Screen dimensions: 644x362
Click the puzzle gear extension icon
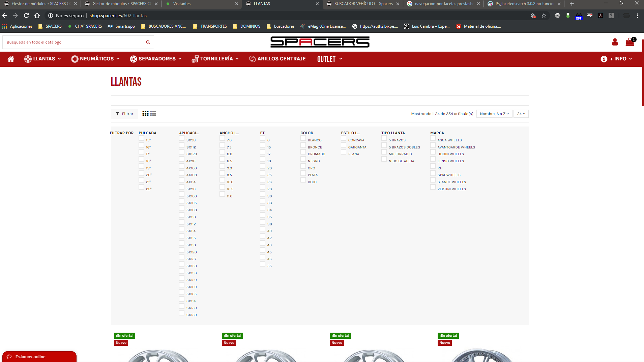pyautogui.click(x=557, y=16)
